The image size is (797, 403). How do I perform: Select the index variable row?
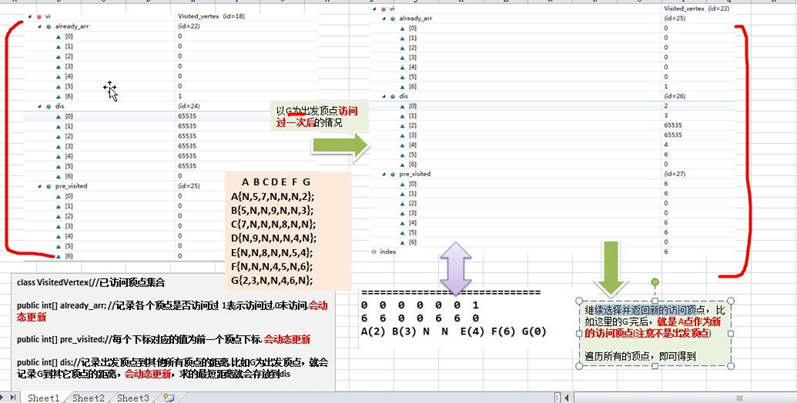[x=552, y=252]
